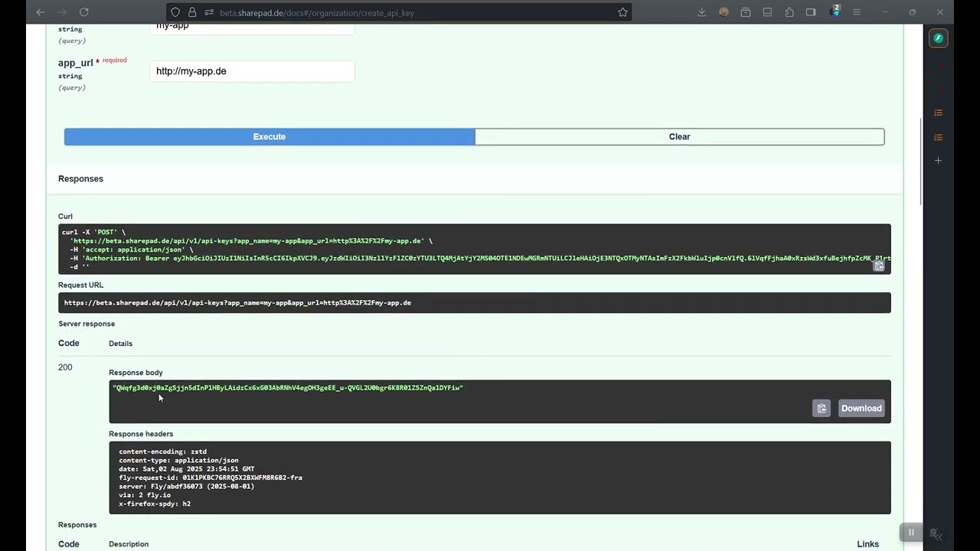The width and height of the screenshot is (980, 551).
Task: Click the 200 response code
Action: coord(65,367)
